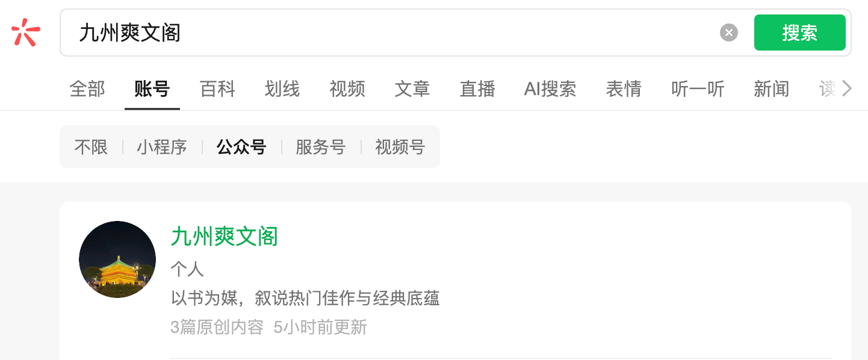Image resolution: width=868 pixels, height=360 pixels.
Task: Go to the 划线 tab
Action: (x=282, y=89)
